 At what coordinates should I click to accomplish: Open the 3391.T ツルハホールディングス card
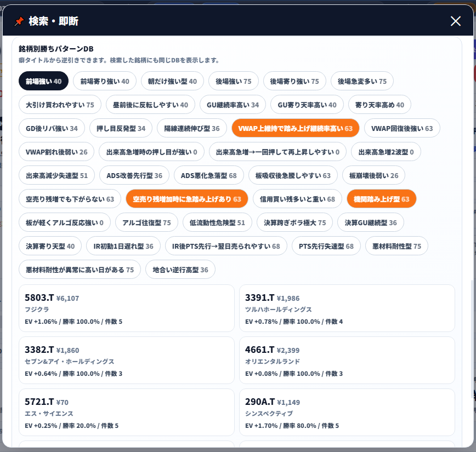tap(347, 308)
